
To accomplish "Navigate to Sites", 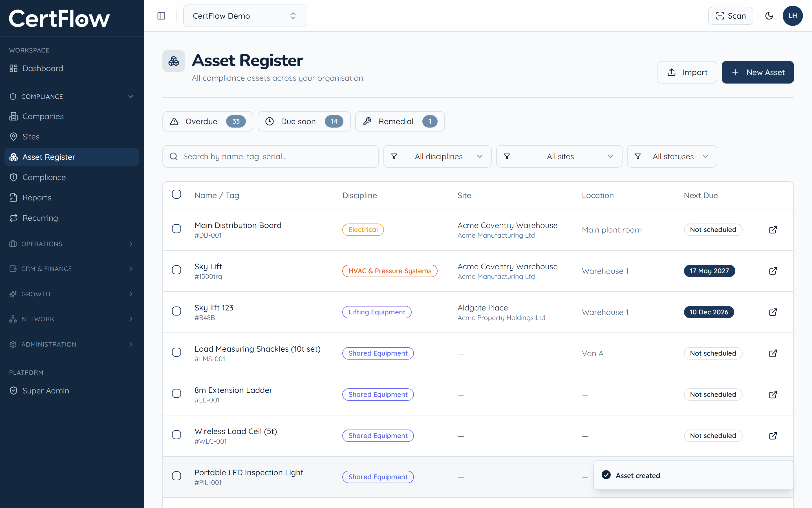I will pyautogui.click(x=72, y=136).
